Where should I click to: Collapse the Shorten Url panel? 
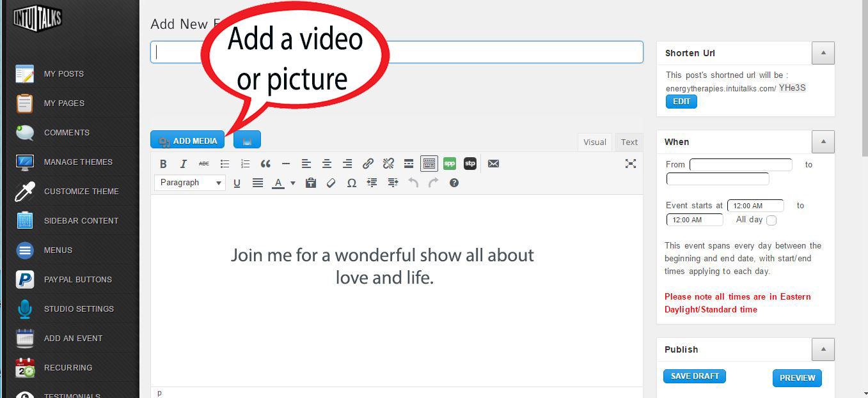pyautogui.click(x=823, y=53)
